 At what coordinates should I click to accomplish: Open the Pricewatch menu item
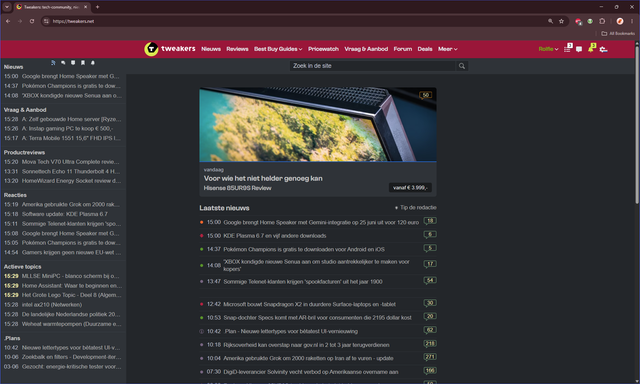tap(323, 49)
